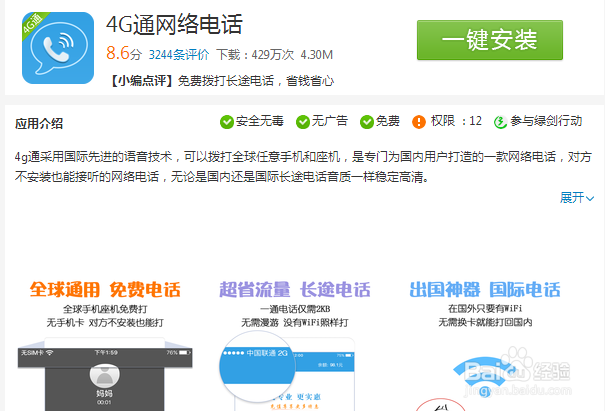Click the 安全无毒 label

pos(260,121)
